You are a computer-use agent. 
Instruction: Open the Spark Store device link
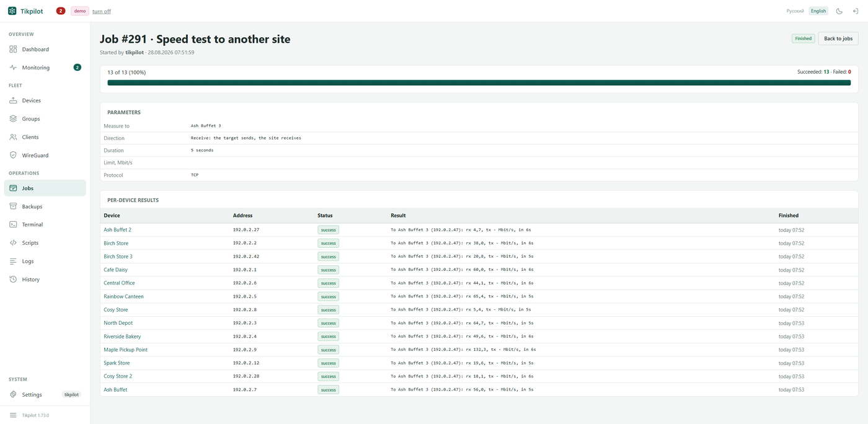117,363
